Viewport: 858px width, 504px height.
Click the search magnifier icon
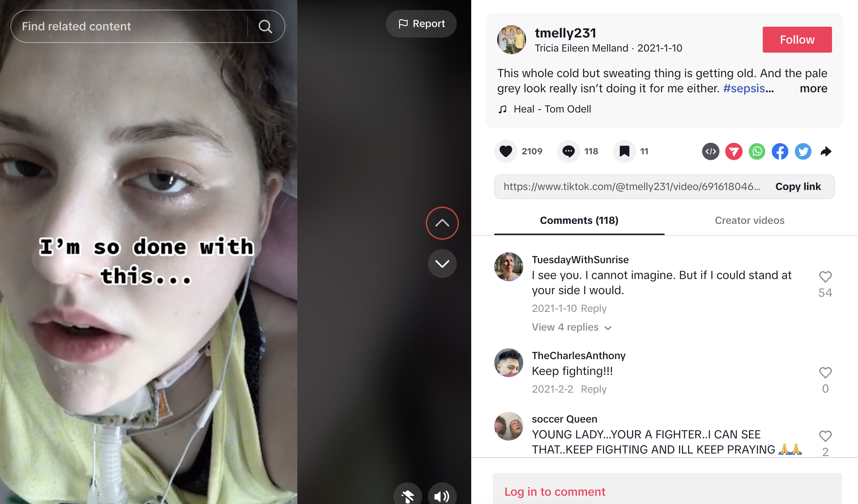click(x=266, y=26)
